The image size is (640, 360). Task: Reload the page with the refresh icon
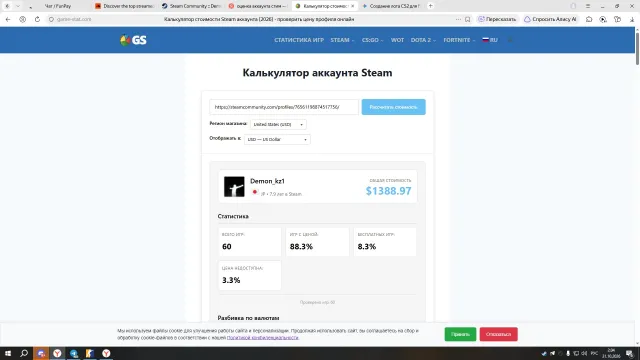click(37, 19)
